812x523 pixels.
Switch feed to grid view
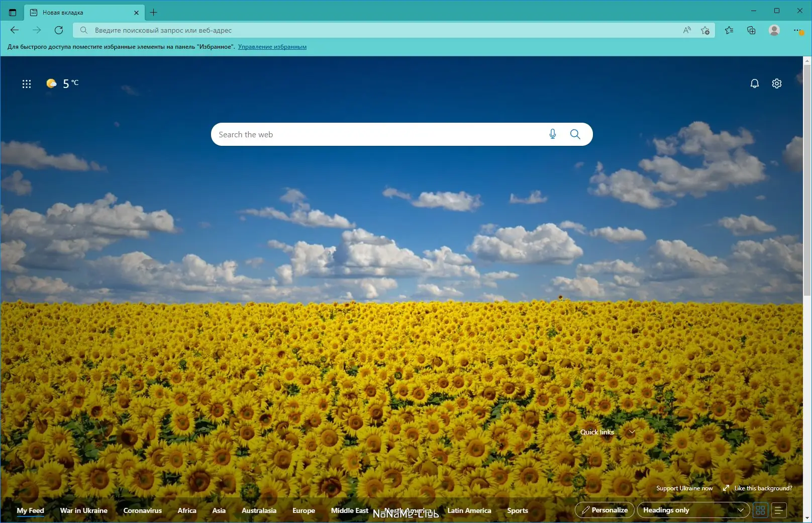click(760, 510)
